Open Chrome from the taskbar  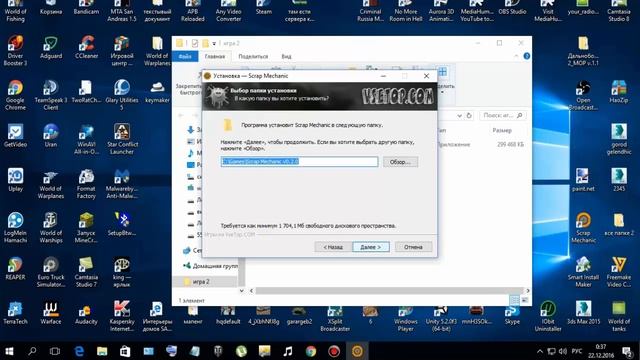pos(311,351)
